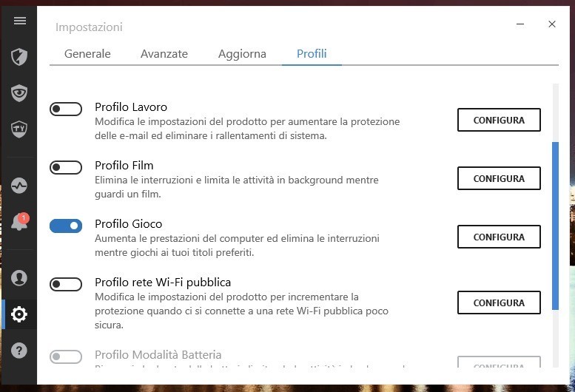Image resolution: width=575 pixels, height=392 pixels.
Task: Click Configura for Profilo Lavoro
Action: (x=499, y=120)
